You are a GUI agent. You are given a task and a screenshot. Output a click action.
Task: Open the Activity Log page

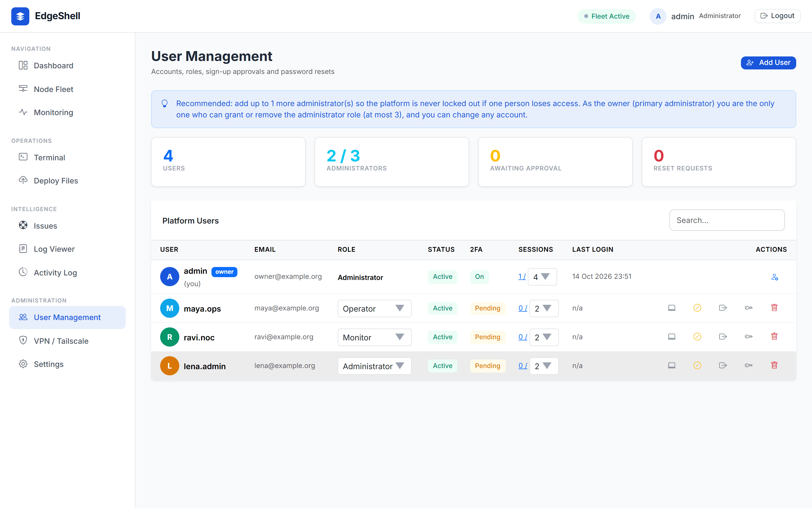click(x=67, y=272)
